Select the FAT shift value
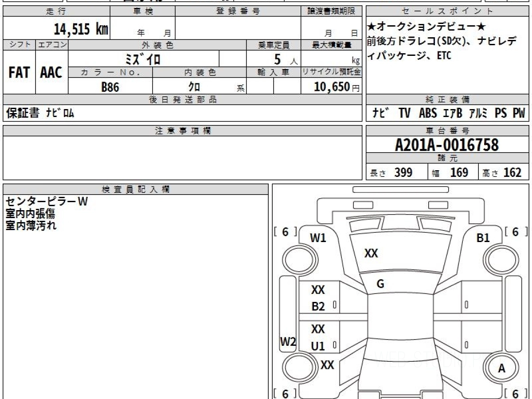 (x=19, y=72)
